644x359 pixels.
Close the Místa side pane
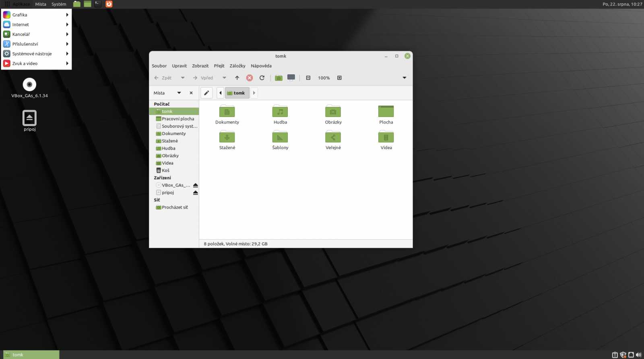(x=191, y=93)
